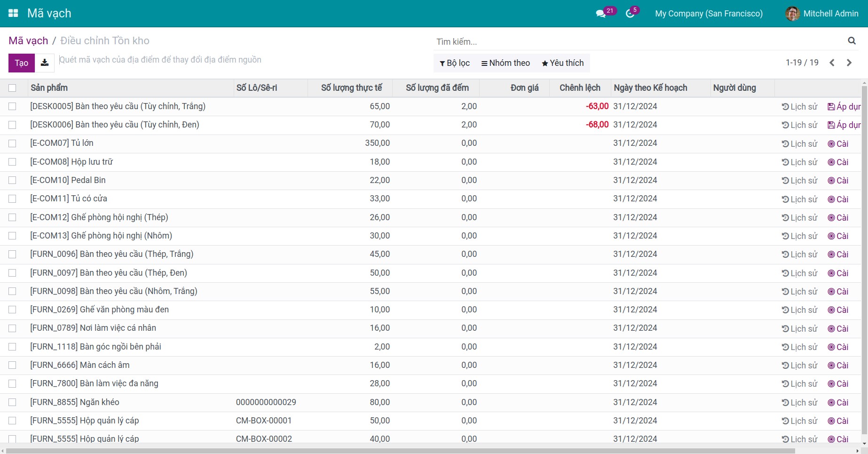Expand the Yêu thích favorites dropdown
The width and height of the screenshot is (868, 454).
point(563,63)
